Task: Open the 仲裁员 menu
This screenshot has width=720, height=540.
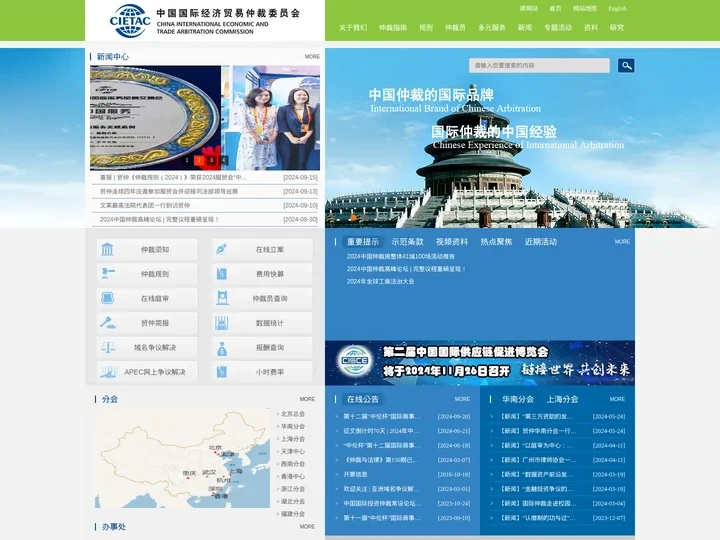Action: pyautogui.click(x=455, y=28)
